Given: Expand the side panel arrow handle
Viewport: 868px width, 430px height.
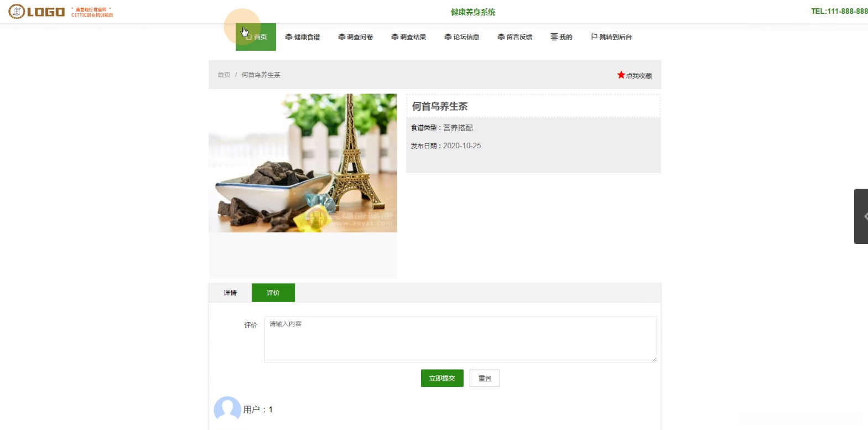Looking at the screenshot, I should [862, 216].
